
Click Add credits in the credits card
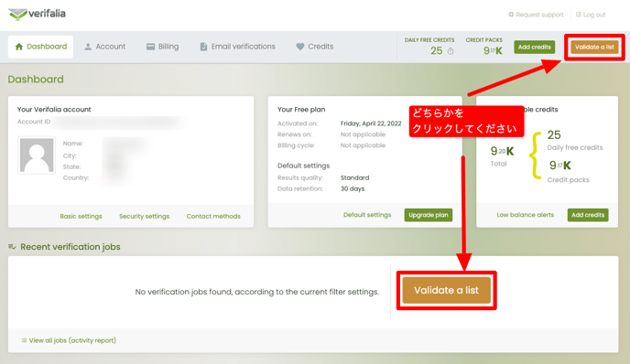pyautogui.click(x=588, y=215)
